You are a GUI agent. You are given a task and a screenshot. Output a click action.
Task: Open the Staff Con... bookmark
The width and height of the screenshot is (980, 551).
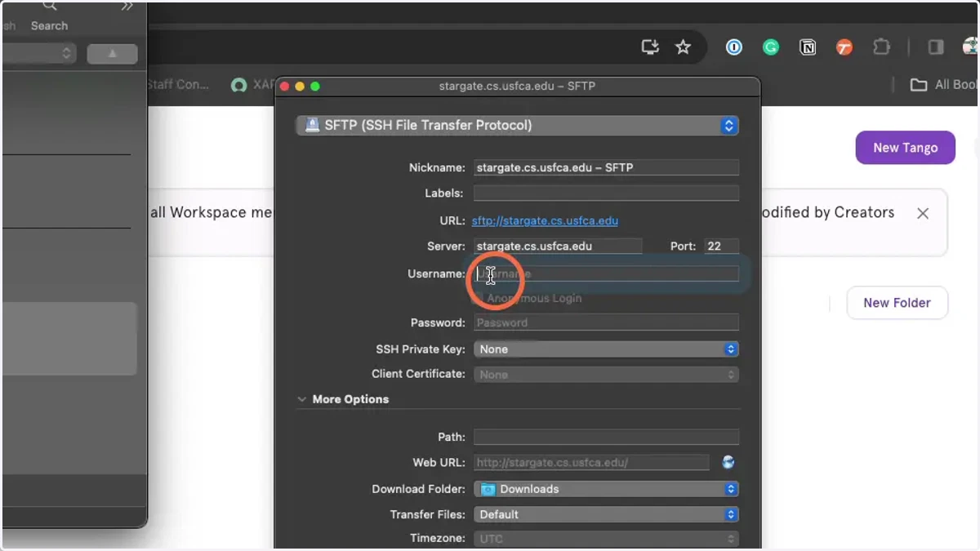(x=178, y=85)
